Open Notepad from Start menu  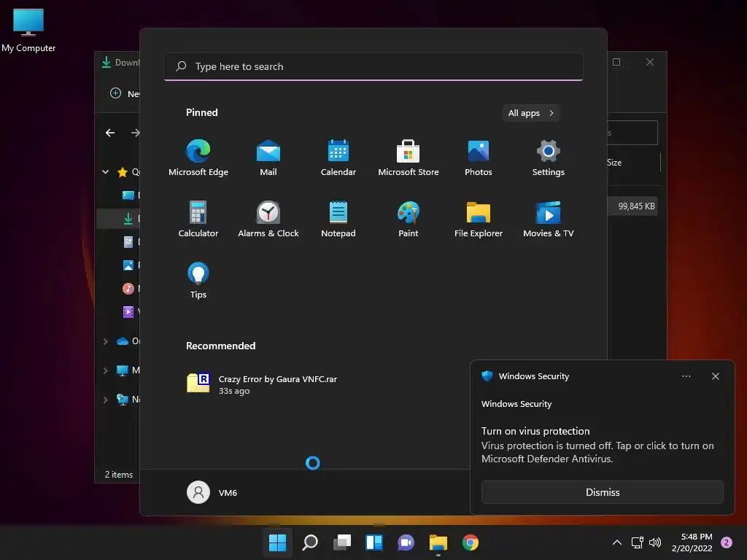click(x=338, y=219)
